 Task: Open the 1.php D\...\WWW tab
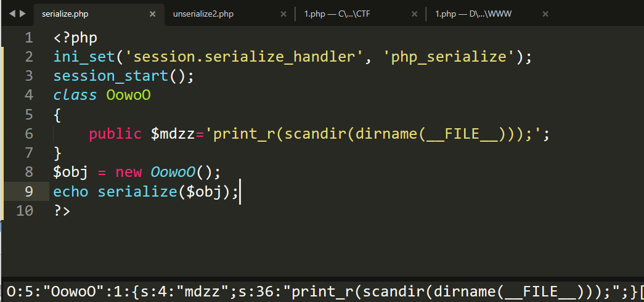tap(473, 14)
